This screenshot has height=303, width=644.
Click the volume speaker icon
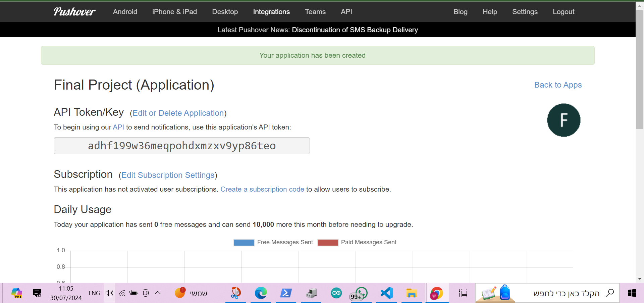coord(109,293)
